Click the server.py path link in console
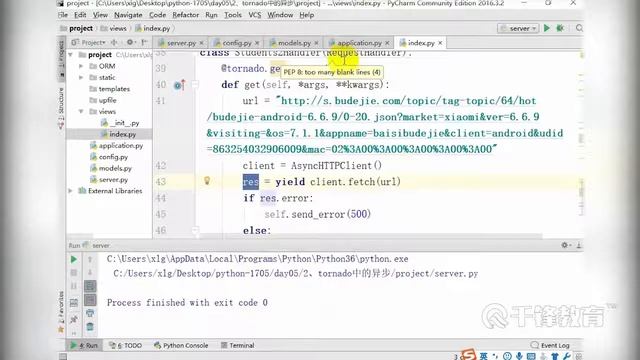 [296, 273]
